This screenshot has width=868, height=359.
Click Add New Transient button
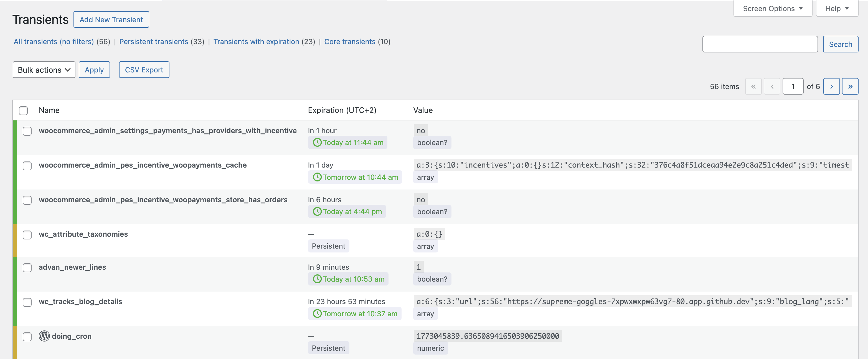pyautogui.click(x=111, y=19)
